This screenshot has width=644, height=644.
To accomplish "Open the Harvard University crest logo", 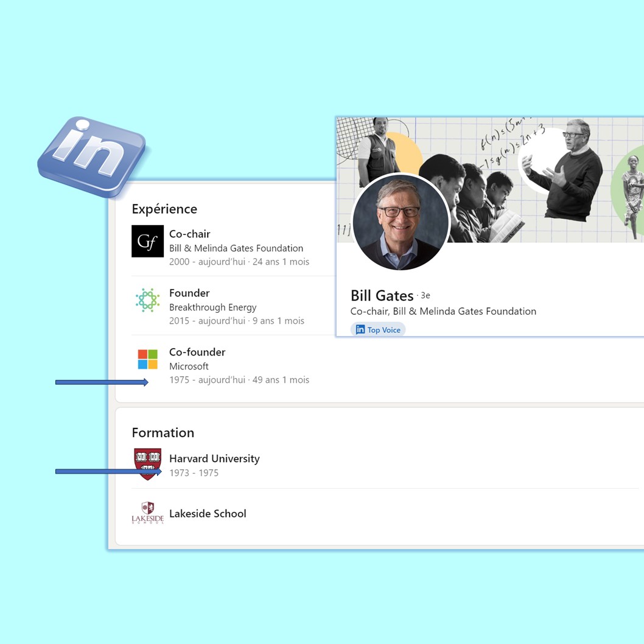I will coord(147,464).
